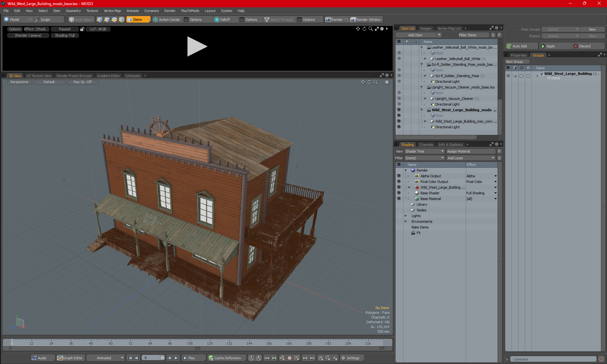Expand the Sci-fi_Soldier_Standing_Pose item
The image size is (607, 364).
425,76
